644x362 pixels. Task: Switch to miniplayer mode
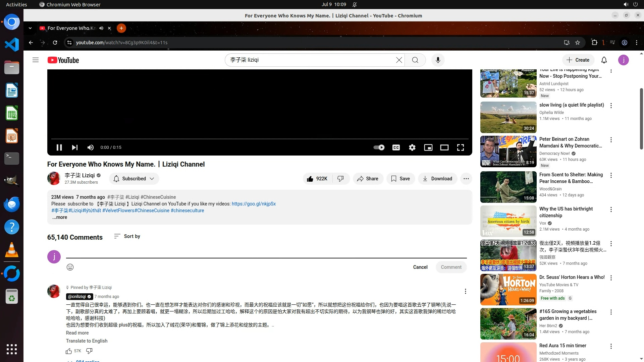tap(428, 147)
